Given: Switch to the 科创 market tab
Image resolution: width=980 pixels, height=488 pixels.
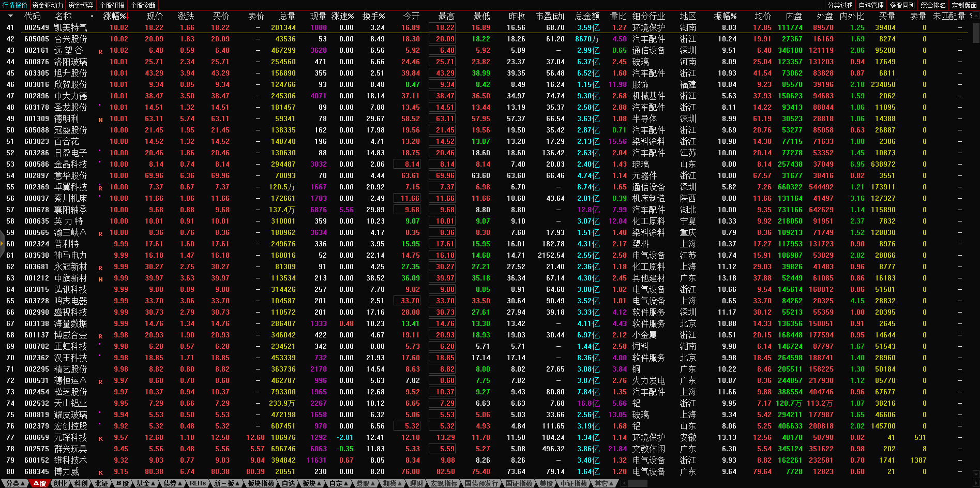Looking at the screenshot, I should coord(81,483).
